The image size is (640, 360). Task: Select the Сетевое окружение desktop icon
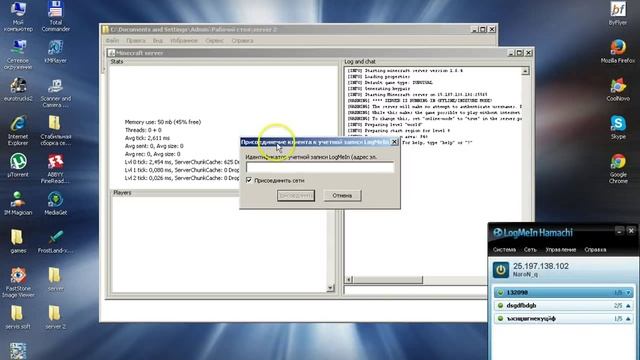18,55
